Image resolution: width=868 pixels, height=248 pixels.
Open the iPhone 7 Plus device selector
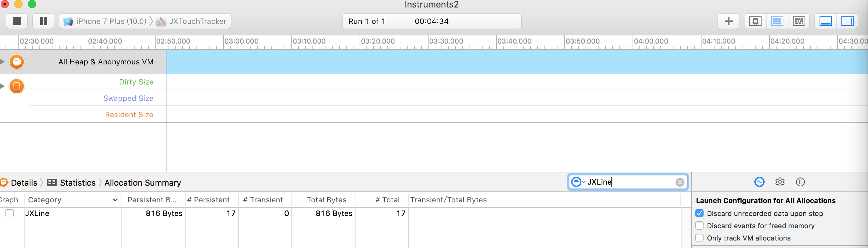point(105,21)
